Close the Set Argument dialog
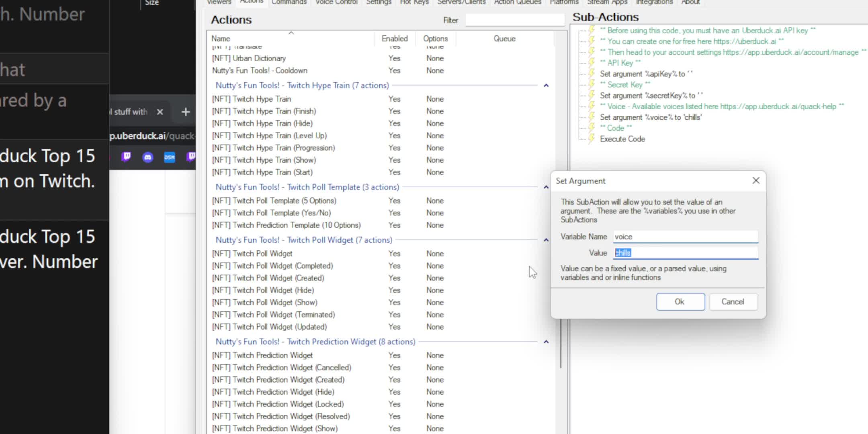This screenshot has width=868, height=434. point(755,180)
